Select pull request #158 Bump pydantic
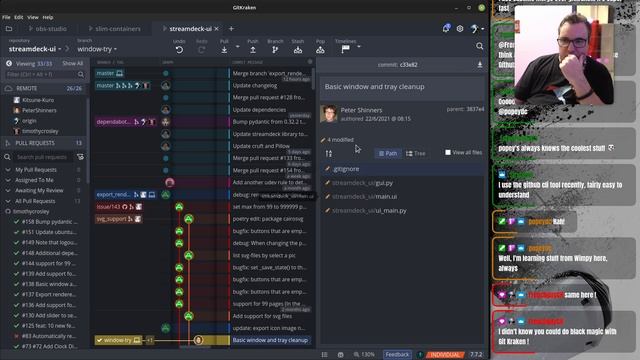This screenshot has height=360, width=640. tap(50, 222)
